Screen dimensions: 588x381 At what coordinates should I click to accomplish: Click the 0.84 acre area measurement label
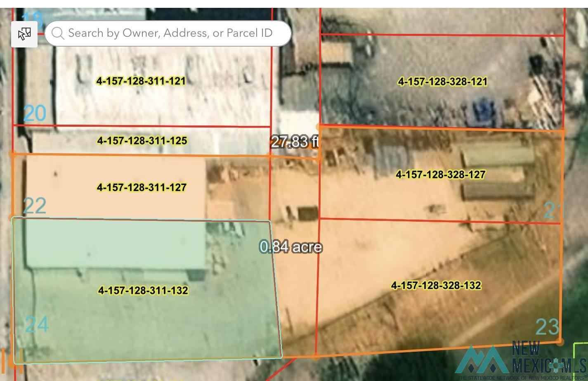pyautogui.click(x=290, y=247)
